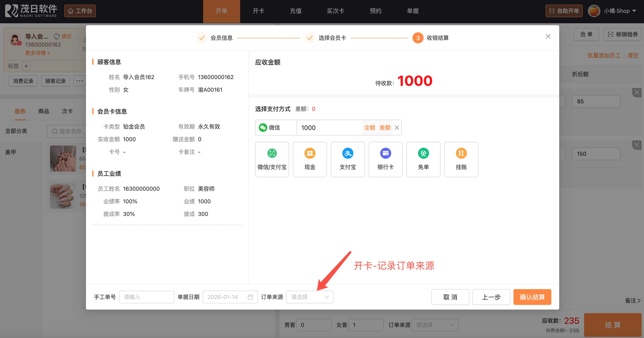Open the calendar icon in 单据日期 field
644x338 pixels.
(x=250, y=297)
